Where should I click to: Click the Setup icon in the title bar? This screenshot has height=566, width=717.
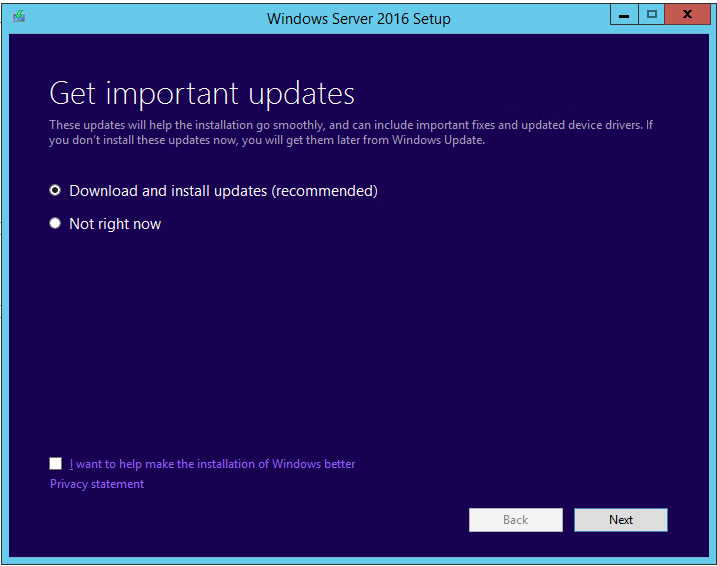pyautogui.click(x=19, y=17)
